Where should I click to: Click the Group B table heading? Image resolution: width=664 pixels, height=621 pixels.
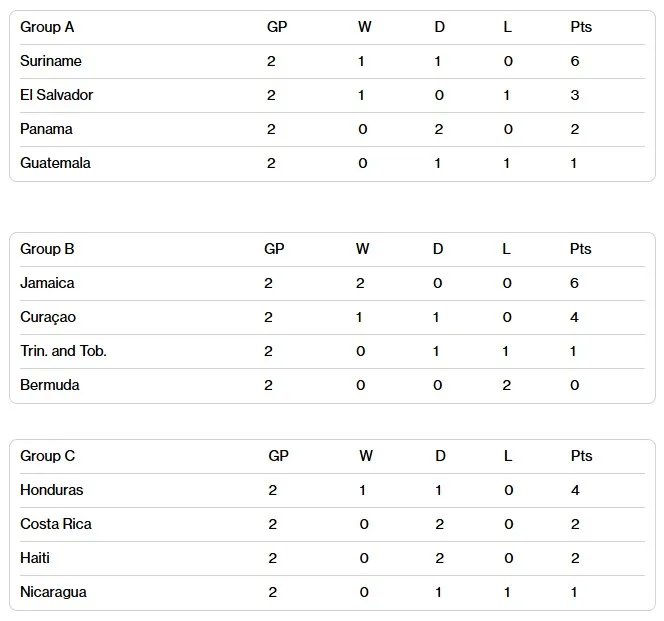(47, 249)
